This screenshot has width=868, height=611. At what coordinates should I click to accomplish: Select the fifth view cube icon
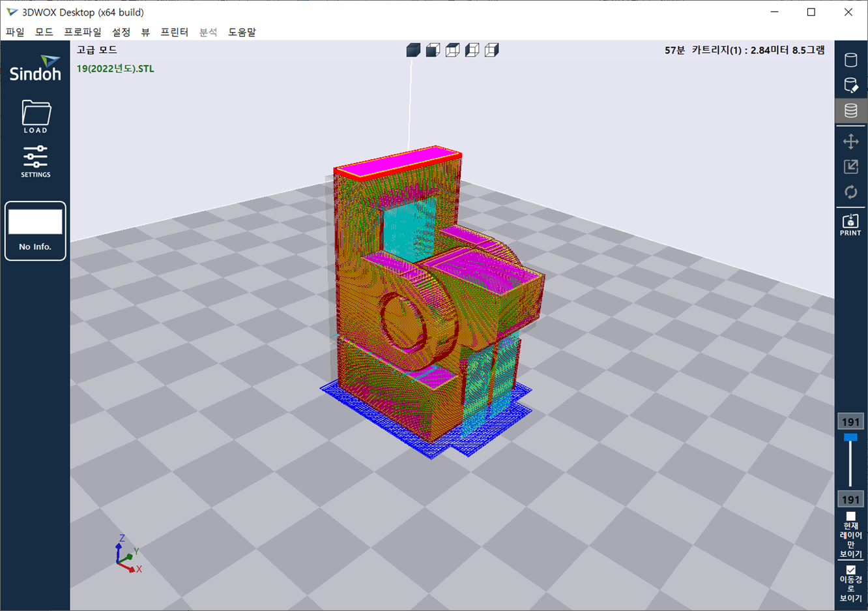point(491,50)
